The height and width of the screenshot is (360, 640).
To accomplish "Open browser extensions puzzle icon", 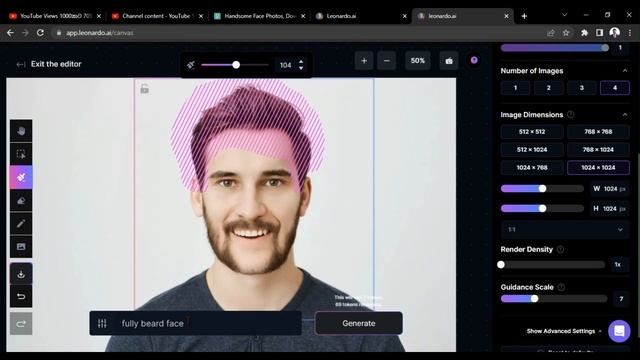I will pos(584,33).
